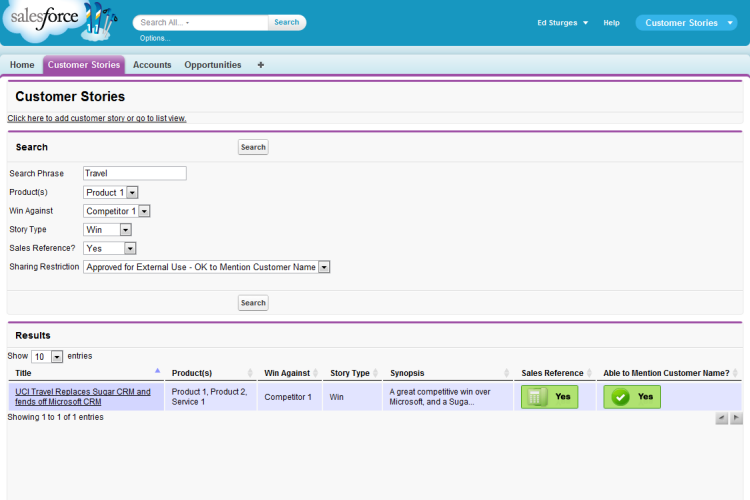Open UCI Travel Replaces Sugar CRM story link

click(x=82, y=397)
